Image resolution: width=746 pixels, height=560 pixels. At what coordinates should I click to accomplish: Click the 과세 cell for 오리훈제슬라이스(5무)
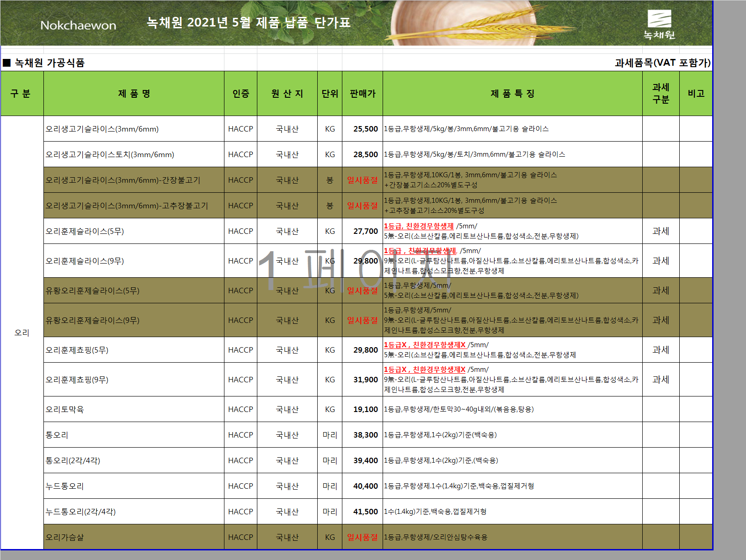coord(661,232)
